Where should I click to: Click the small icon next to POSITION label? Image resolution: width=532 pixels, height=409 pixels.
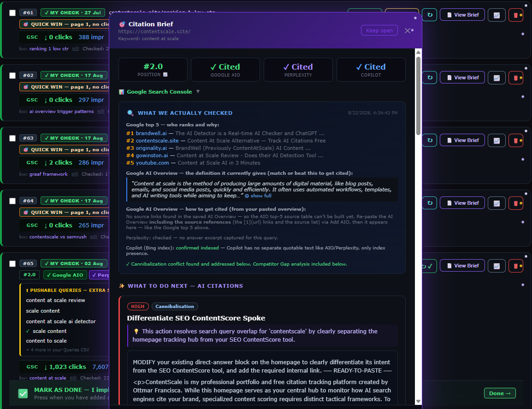(165, 74)
